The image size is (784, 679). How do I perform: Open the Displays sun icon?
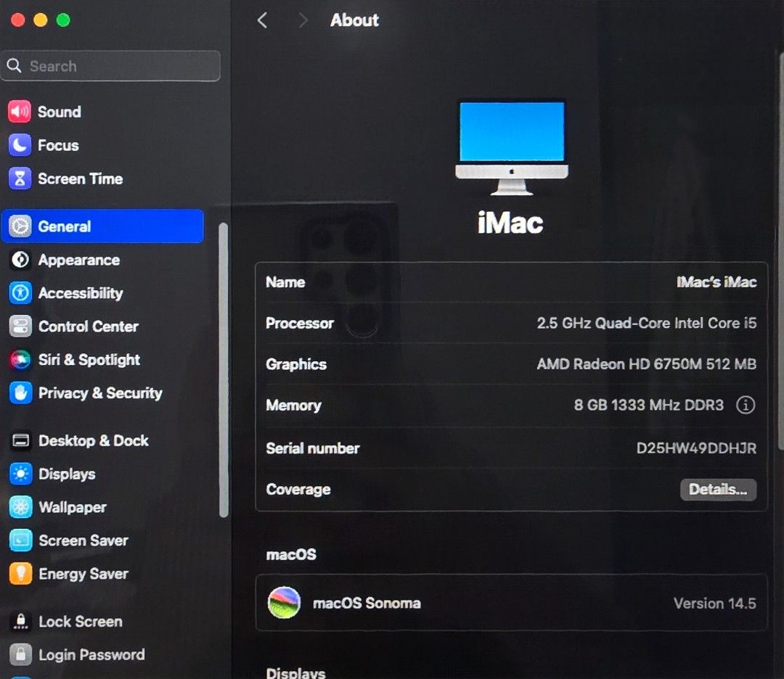(20, 474)
